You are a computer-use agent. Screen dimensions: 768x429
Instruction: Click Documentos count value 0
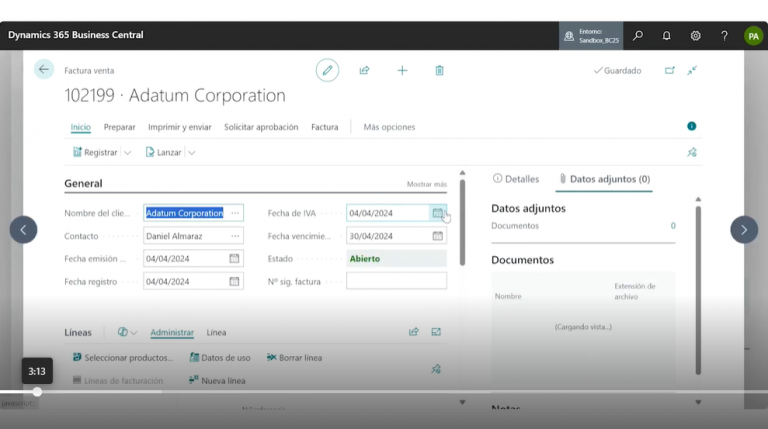coord(673,226)
